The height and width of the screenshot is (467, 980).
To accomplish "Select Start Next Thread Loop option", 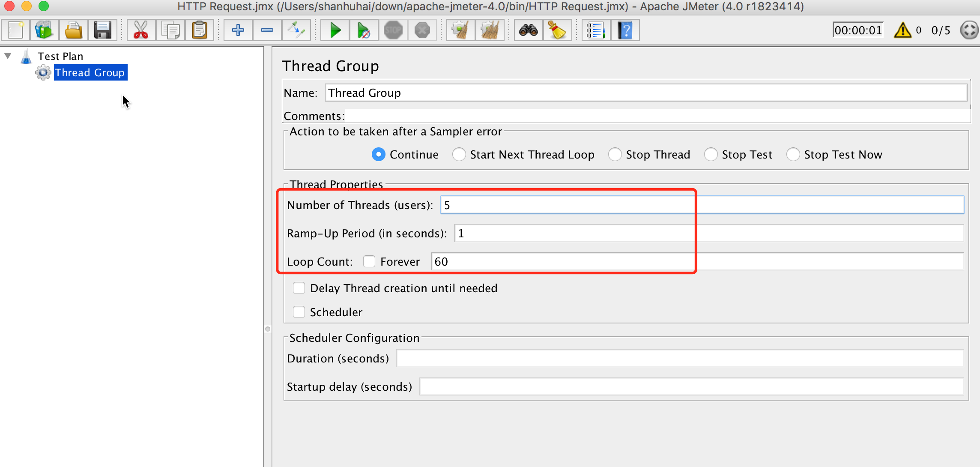I will (459, 154).
